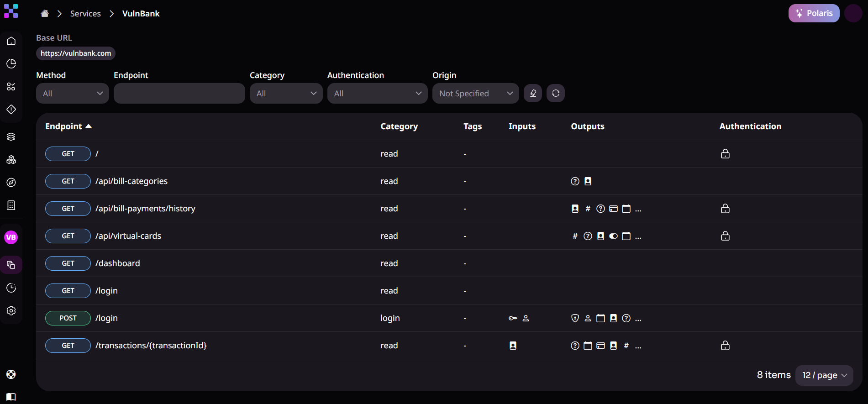Expand more outputs ellipsis in /api/virtual-cards row

[x=638, y=237]
